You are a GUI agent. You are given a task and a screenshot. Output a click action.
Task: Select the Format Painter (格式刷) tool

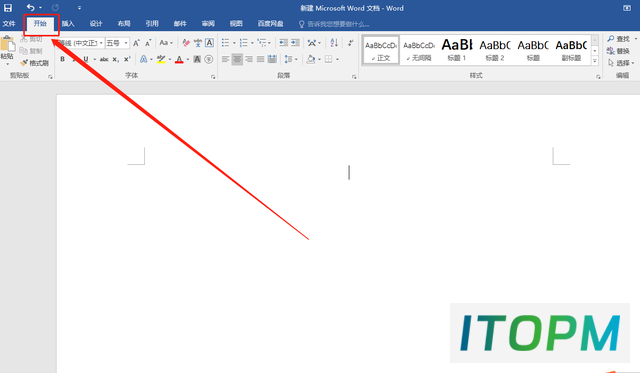coord(35,63)
